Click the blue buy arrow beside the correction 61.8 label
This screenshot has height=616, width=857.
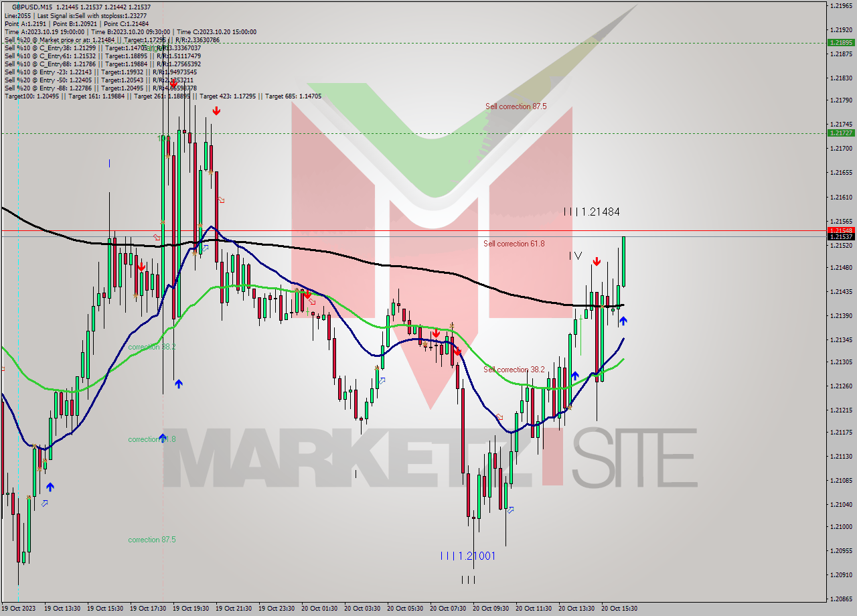[162, 438]
